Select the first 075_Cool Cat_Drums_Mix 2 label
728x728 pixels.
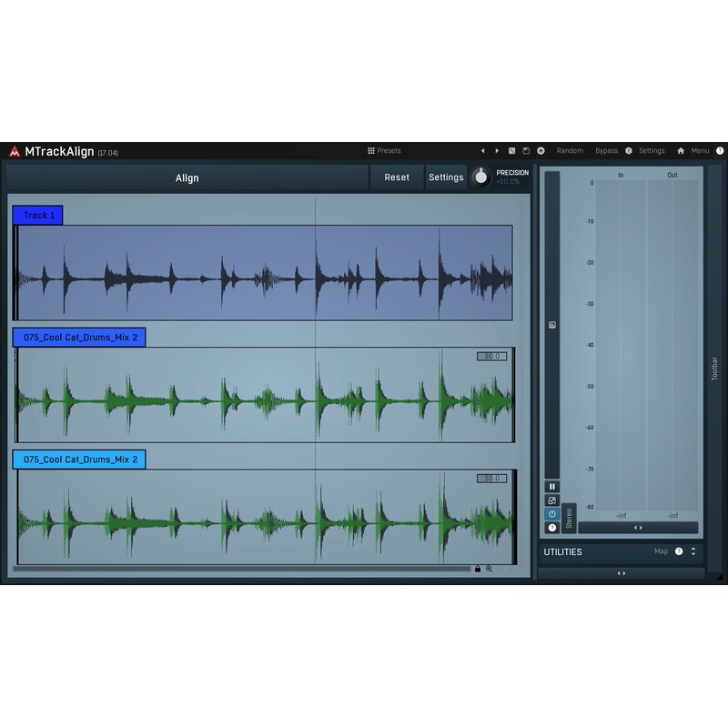pos(79,338)
